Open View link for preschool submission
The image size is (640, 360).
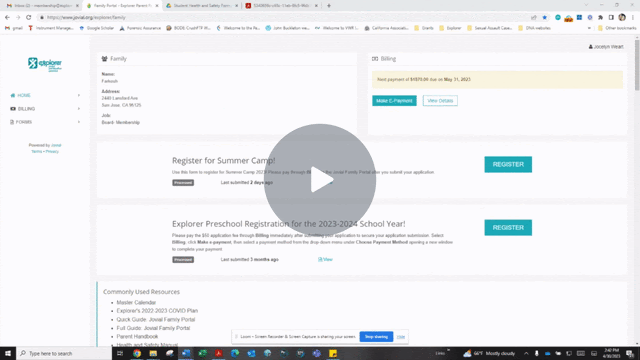click(325, 260)
